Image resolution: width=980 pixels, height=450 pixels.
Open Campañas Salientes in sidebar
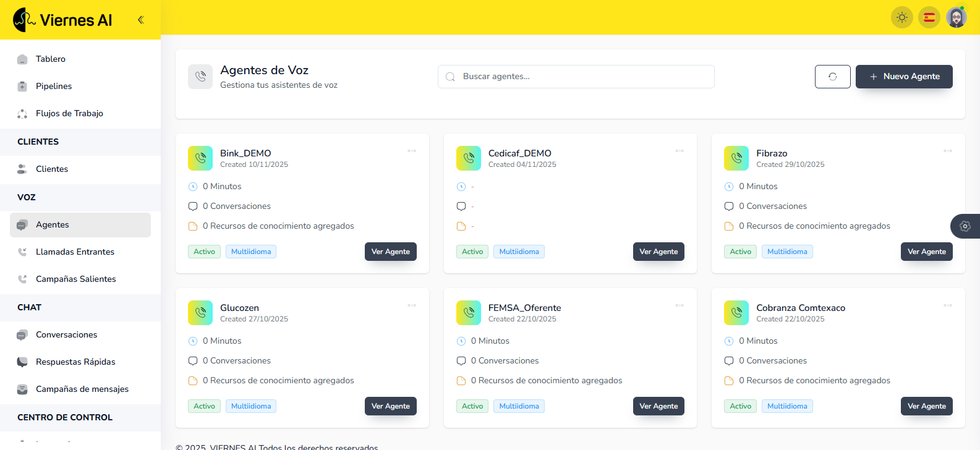coord(75,279)
